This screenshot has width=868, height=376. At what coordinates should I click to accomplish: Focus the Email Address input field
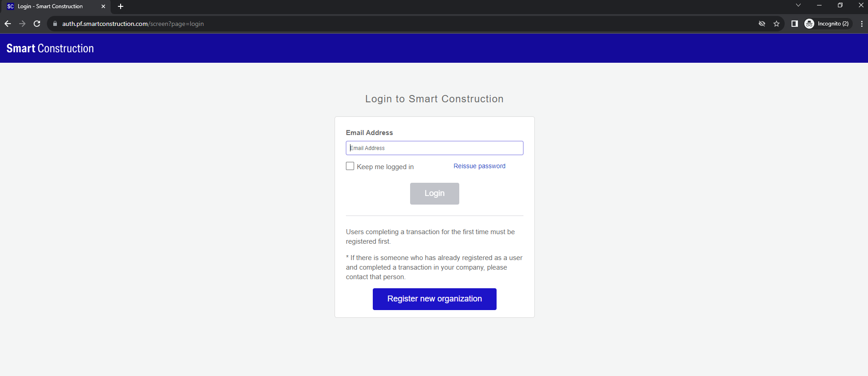(x=434, y=148)
